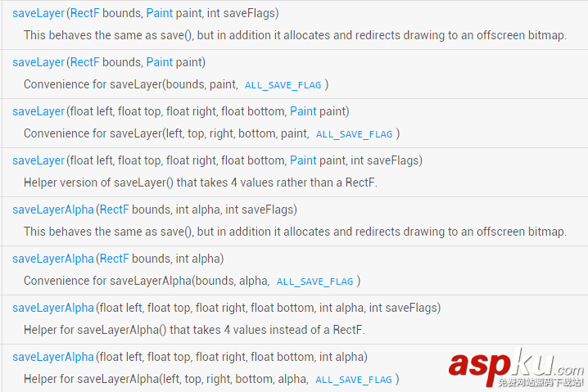
Task: Open saveLayerAlpha link for (RectF bounds, int alpha) overload
Action: click(x=52, y=259)
